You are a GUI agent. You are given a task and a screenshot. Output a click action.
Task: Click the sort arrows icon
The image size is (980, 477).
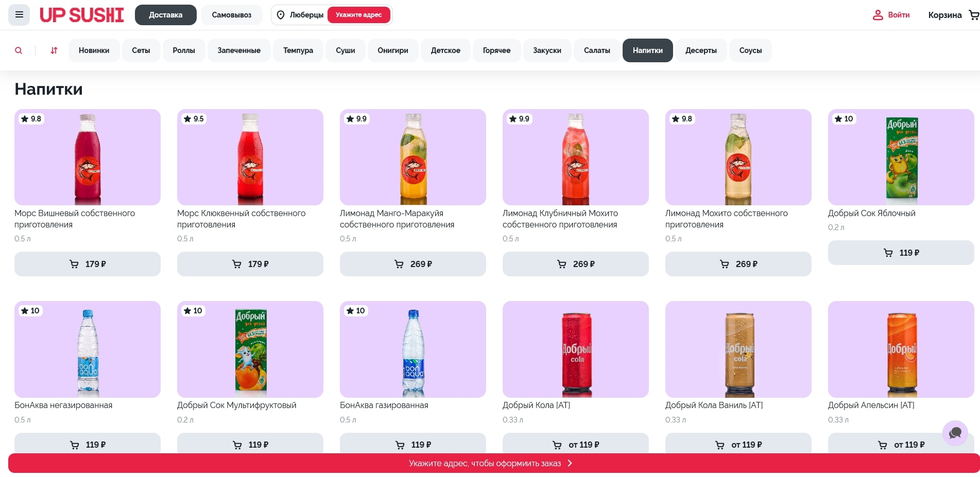click(x=54, y=50)
